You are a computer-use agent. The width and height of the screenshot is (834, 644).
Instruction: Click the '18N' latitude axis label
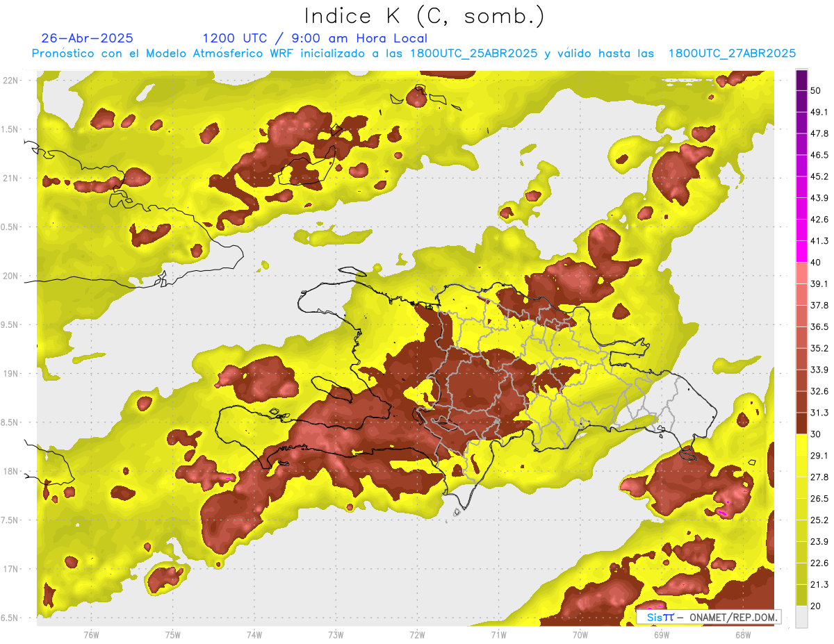[10, 471]
